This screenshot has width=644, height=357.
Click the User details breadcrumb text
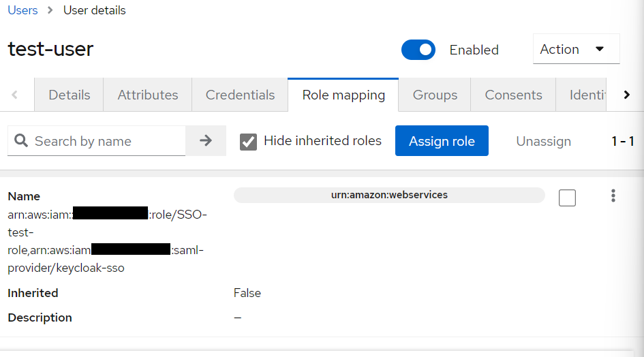point(95,10)
